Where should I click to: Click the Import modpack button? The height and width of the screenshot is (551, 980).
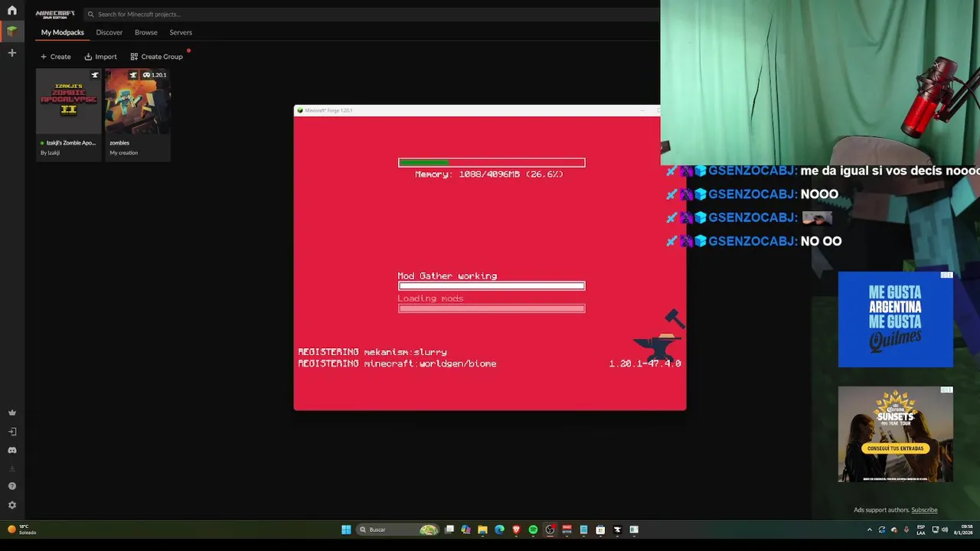(x=100, y=57)
